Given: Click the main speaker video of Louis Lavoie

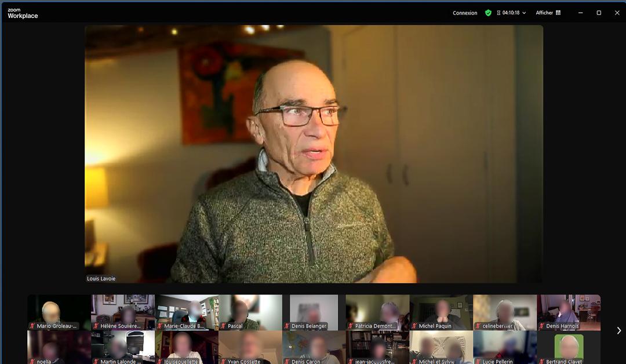Looking at the screenshot, I should point(314,154).
